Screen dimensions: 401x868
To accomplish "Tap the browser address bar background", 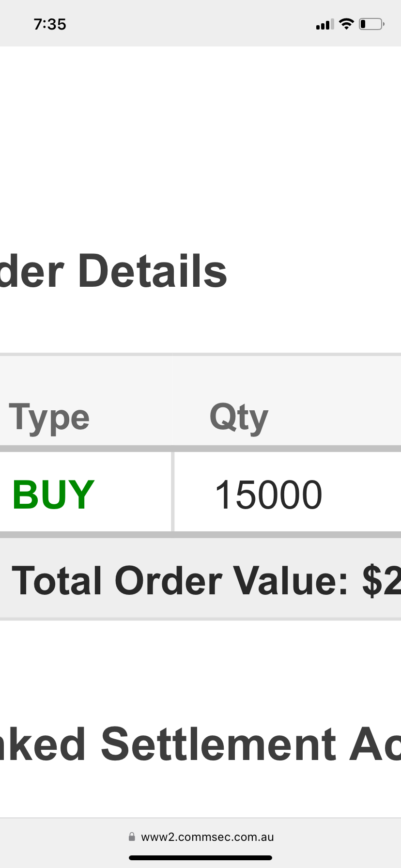I will pos(200,843).
